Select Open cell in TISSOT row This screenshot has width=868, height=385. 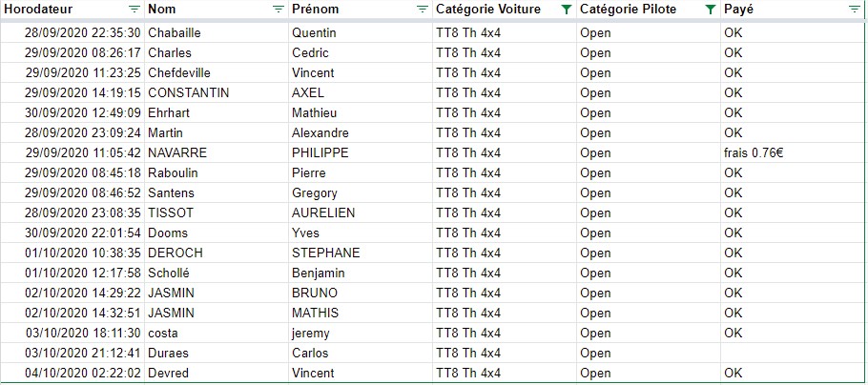(649, 213)
